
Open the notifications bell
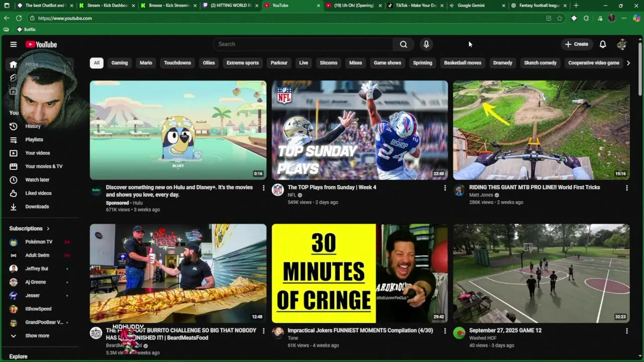coord(603,44)
